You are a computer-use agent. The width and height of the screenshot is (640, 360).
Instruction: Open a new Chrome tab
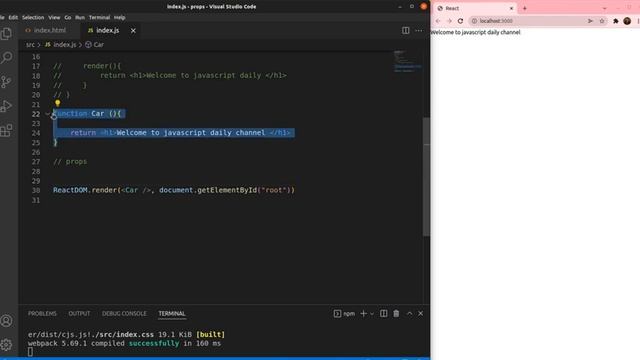click(x=525, y=8)
